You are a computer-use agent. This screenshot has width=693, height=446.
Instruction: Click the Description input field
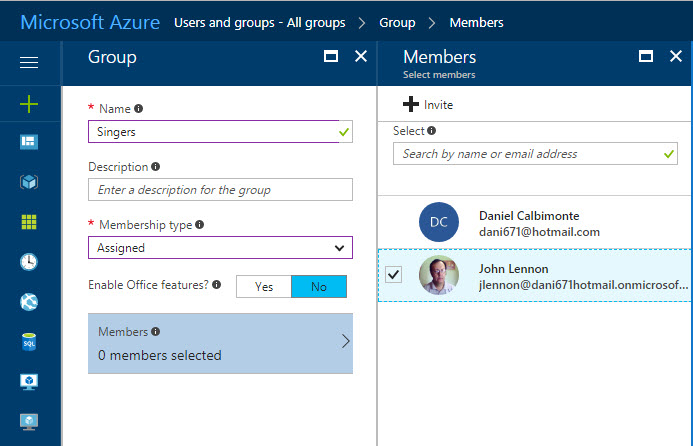click(x=220, y=190)
